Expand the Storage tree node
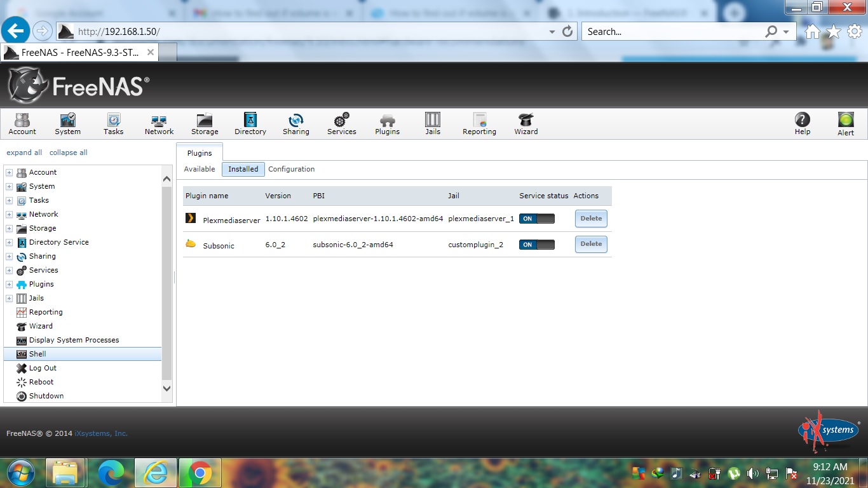Viewport: 868px width, 488px height. [10, 228]
